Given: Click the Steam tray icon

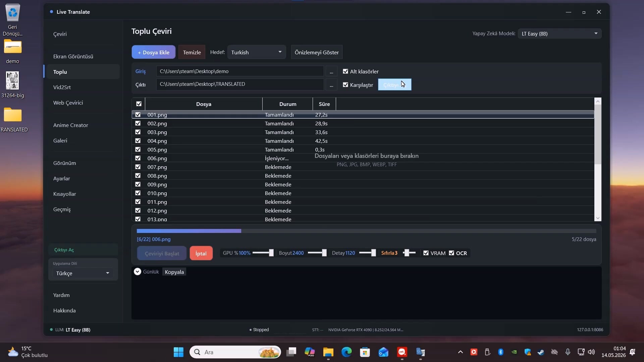Looking at the screenshot, I should [x=541, y=352].
